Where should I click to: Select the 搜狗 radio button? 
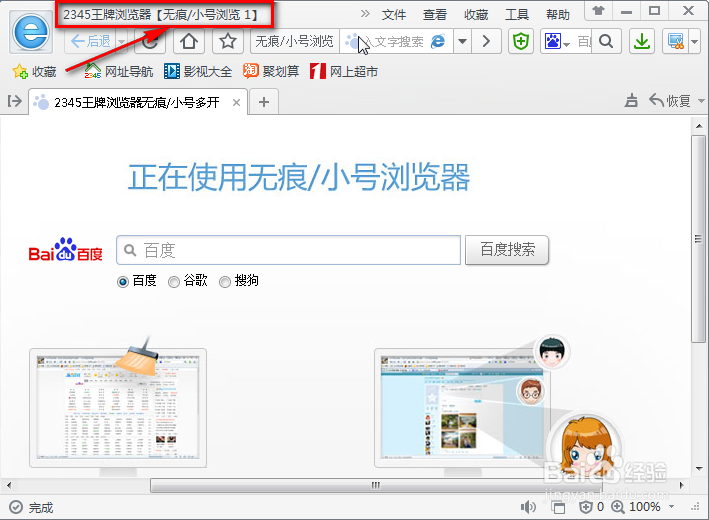(225, 282)
